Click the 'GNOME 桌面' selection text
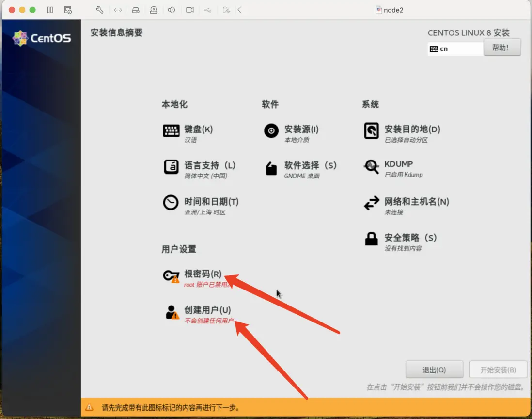The image size is (532, 419). (x=302, y=176)
